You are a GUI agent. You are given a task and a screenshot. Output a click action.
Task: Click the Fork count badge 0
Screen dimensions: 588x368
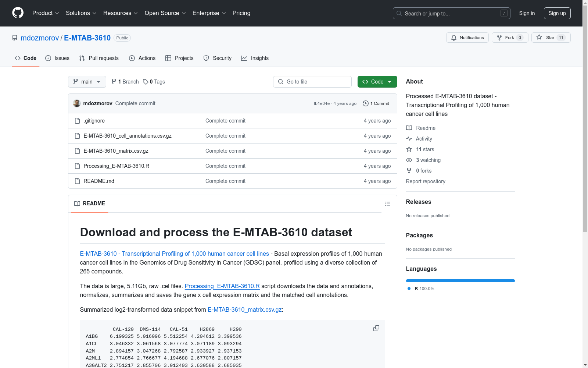[x=520, y=38]
